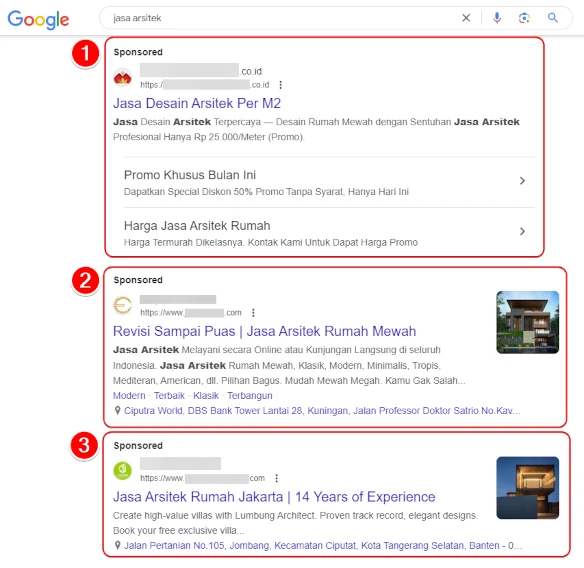This screenshot has height=568, width=584.
Task: Open the Terbaik sitelink
Action: coord(169,396)
